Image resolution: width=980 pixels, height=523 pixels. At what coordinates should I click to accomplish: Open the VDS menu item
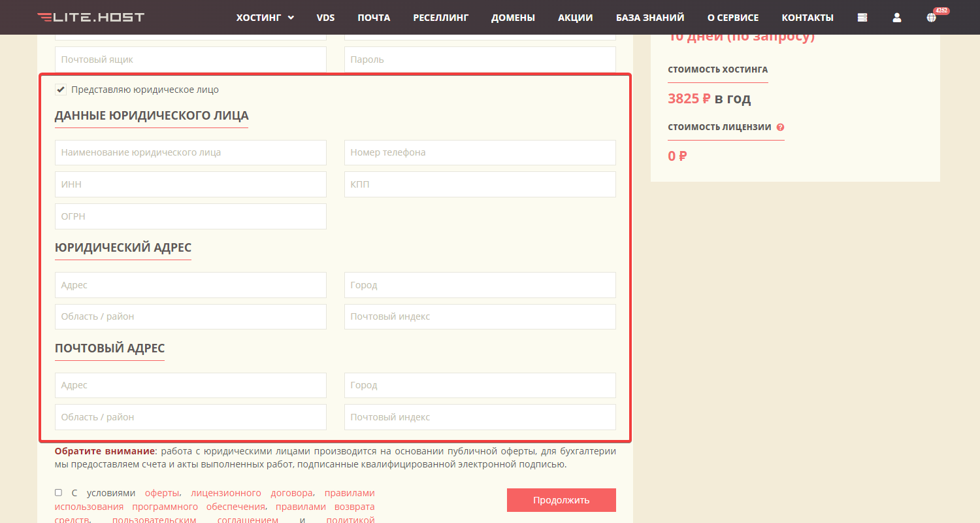325,18
